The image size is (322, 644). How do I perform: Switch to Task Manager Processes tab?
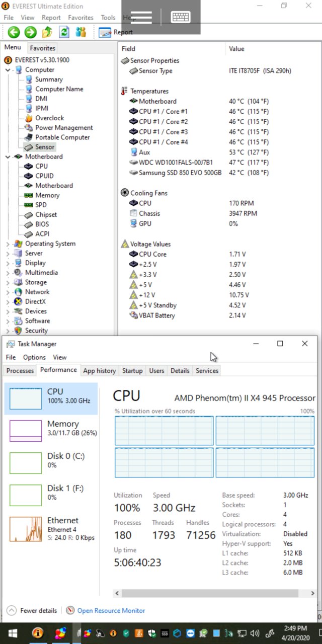click(20, 371)
